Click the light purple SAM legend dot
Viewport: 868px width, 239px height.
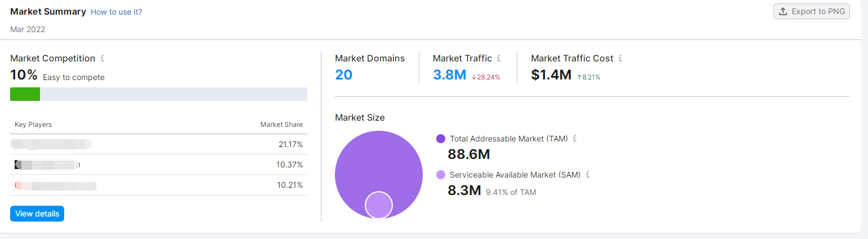coord(441,175)
